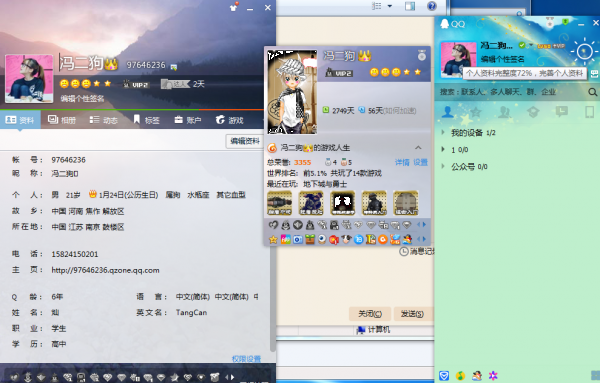Click the last game badge 猛击入门
This screenshot has height=383, width=600.
tap(406, 203)
